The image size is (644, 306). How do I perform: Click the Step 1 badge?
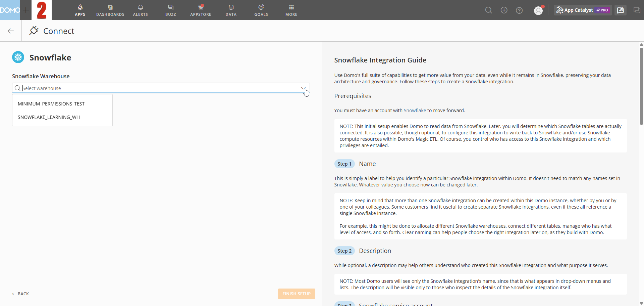344,164
